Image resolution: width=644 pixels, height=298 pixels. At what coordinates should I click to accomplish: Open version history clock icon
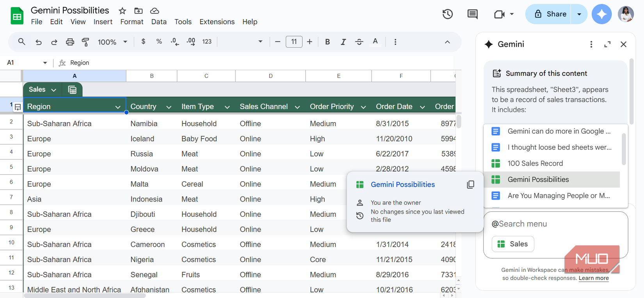click(447, 14)
